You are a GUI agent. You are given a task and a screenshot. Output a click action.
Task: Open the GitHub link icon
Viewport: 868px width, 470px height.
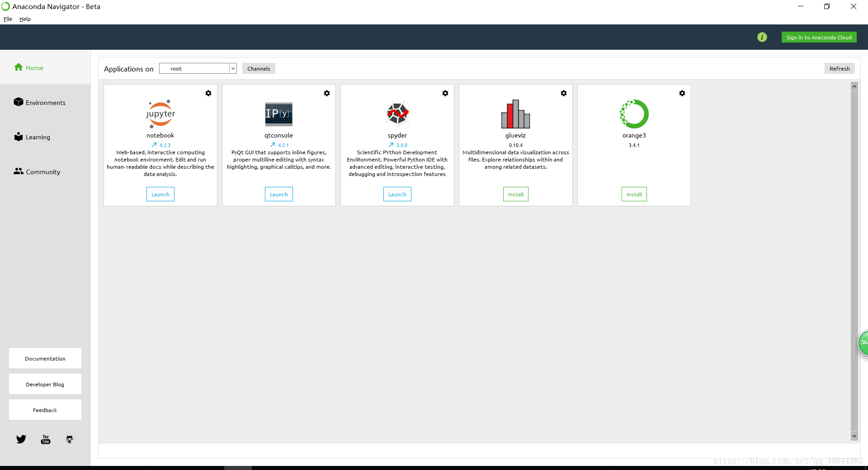tap(70, 439)
